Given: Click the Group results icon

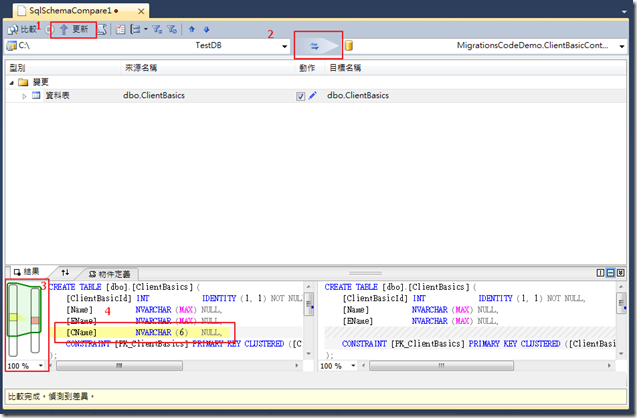Looking at the screenshot, I should tap(135, 29).
